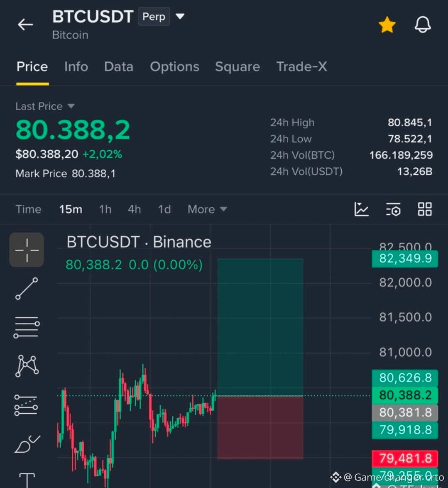This screenshot has height=488, width=448.
Task: Click the 24h High value 80.845,1
Action: click(x=410, y=123)
